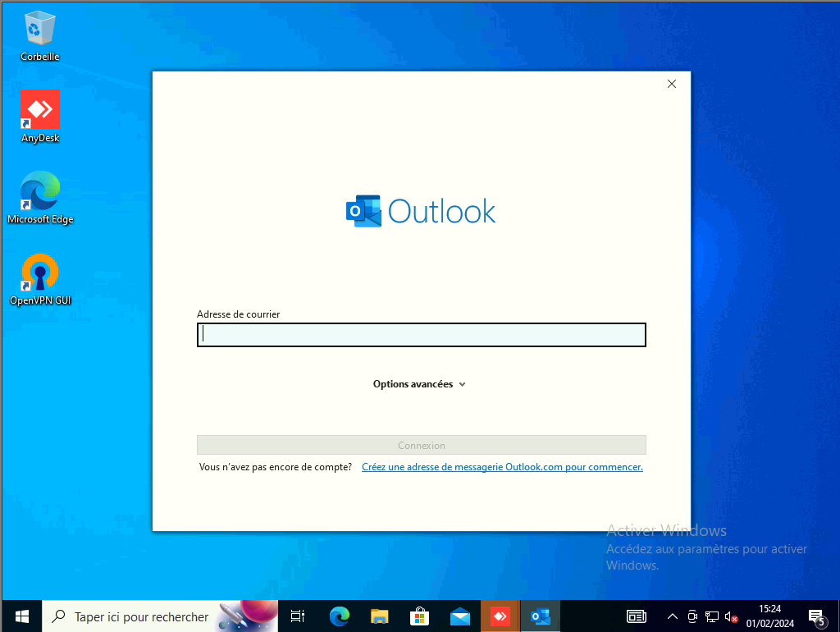Open the notification center icon
The width and height of the screenshot is (840, 632).
click(x=818, y=617)
